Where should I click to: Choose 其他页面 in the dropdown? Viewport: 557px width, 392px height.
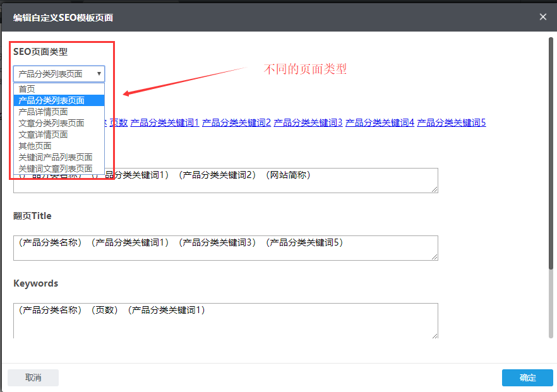click(x=35, y=146)
